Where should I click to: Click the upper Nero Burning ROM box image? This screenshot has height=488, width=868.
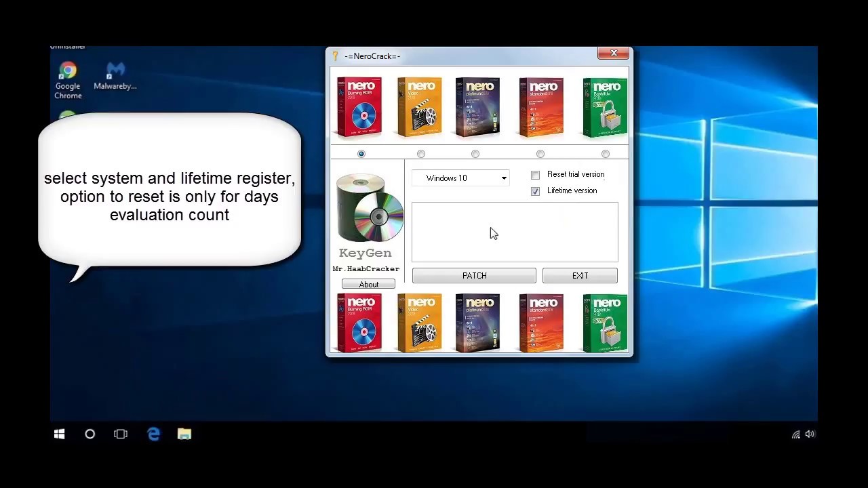coord(359,107)
